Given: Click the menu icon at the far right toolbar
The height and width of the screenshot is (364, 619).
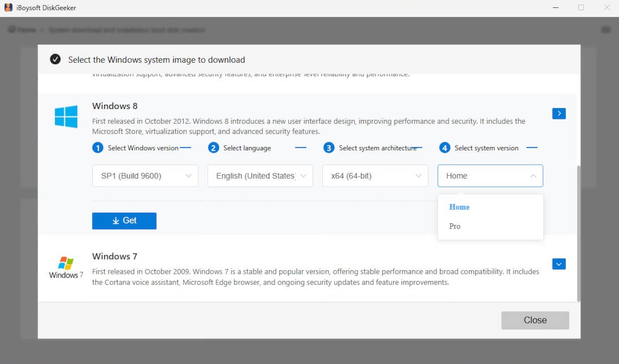Looking at the screenshot, I should pyautogui.click(x=606, y=29).
